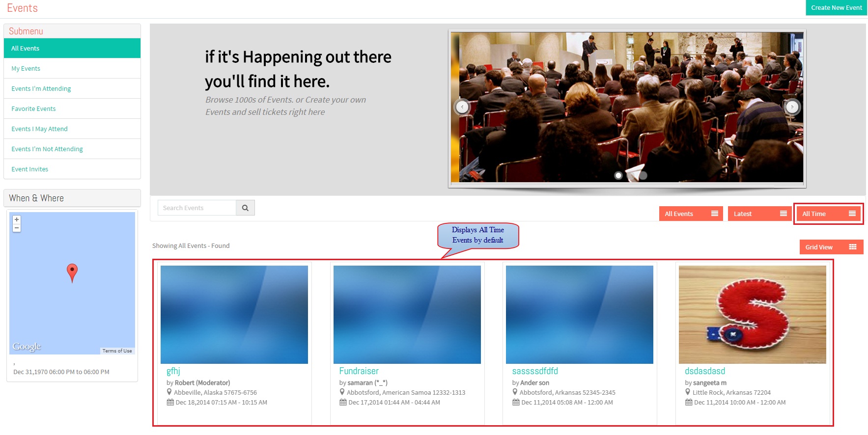Open Favorite Events submenu item
The image size is (868, 435).
tap(72, 109)
